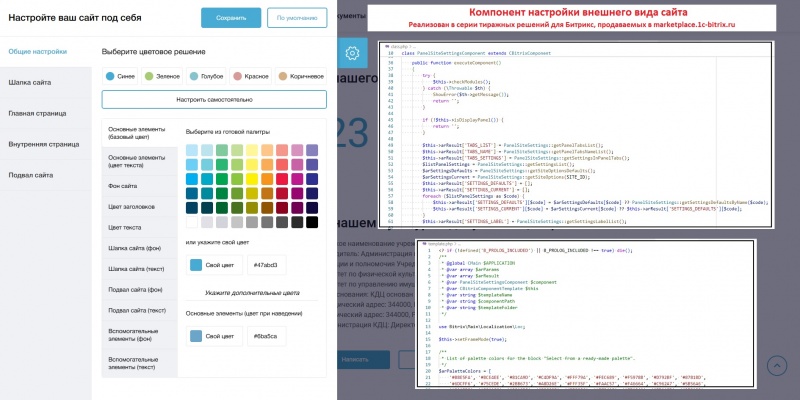Click the class.php code screenshot
Viewport: 800px width, 400px height.
coord(576,135)
